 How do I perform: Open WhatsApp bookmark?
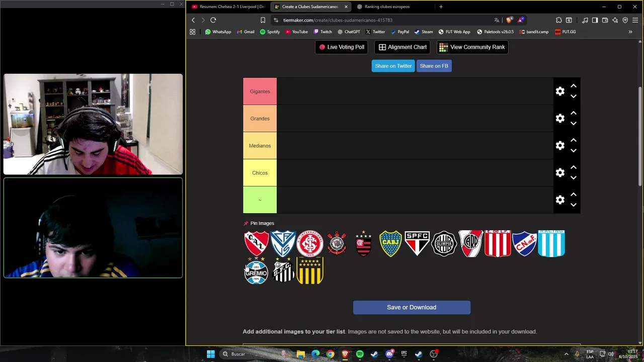click(x=218, y=32)
